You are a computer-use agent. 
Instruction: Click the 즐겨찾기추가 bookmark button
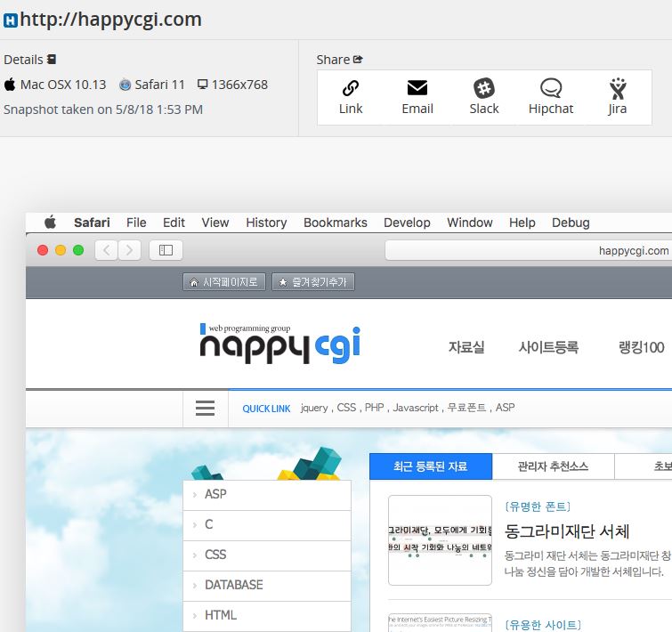[312, 282]
